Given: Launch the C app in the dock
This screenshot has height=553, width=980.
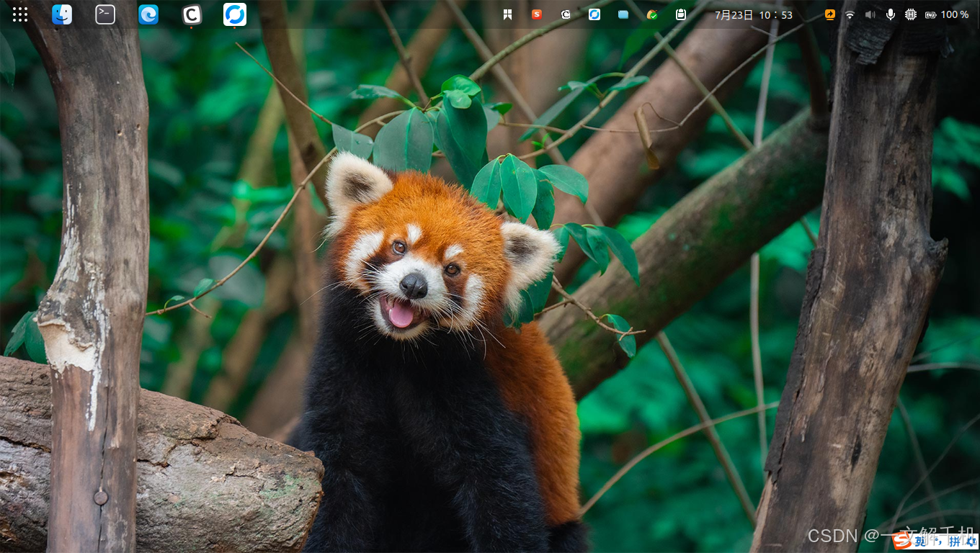Looking at the screenshot, I should coord(192,14).
